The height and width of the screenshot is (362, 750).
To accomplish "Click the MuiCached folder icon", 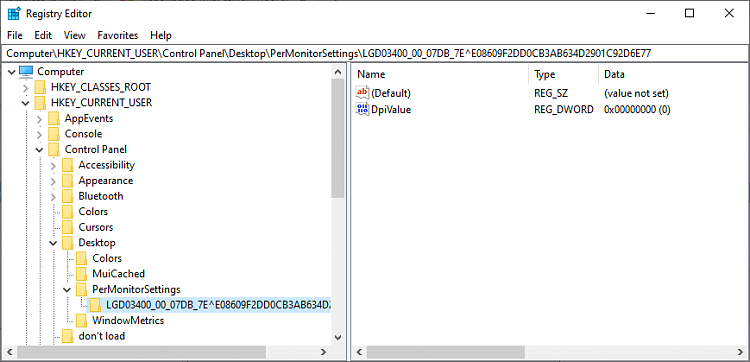I will [81, 274].
